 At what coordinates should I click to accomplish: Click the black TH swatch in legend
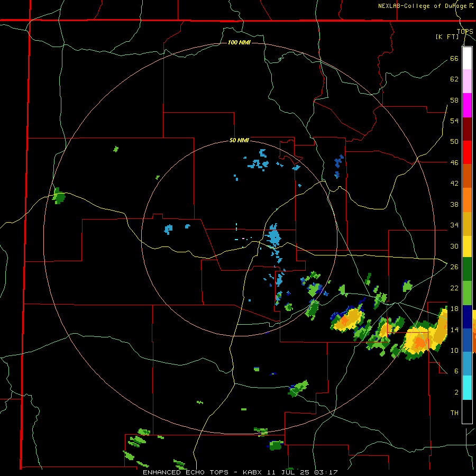(x=467, y=411)
